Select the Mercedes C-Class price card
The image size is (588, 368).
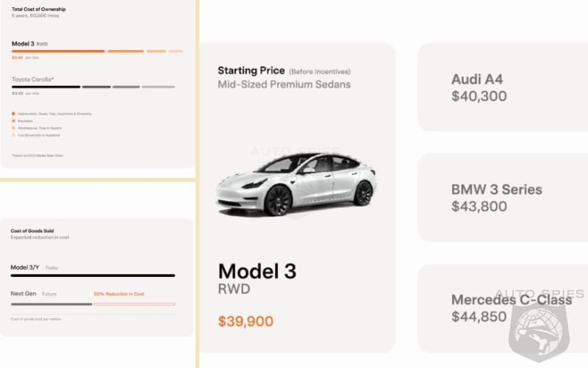(x=503, y=308)
